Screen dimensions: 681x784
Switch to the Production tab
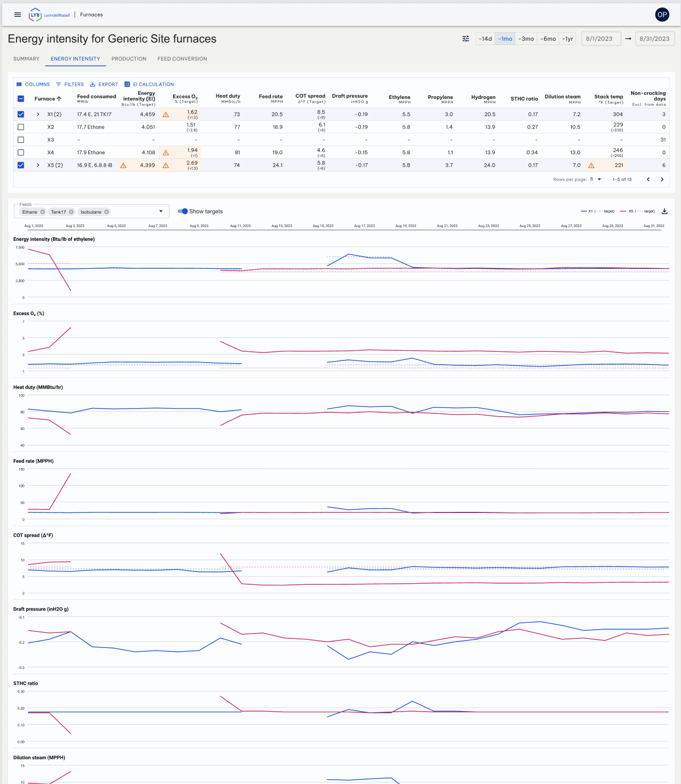pyautogui.click(x=129, y=59)
